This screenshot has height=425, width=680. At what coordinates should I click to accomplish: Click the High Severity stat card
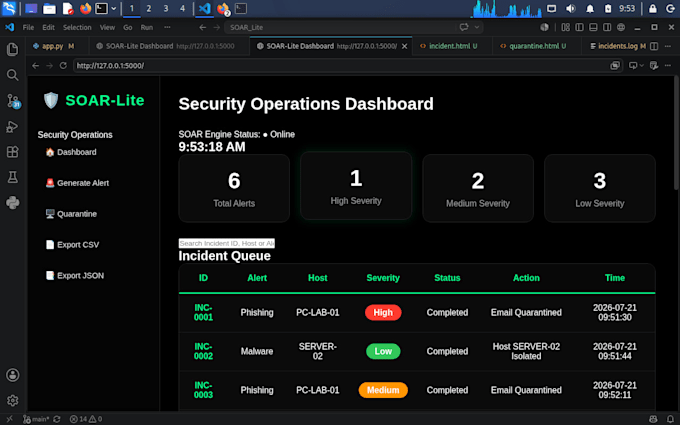tap(356, 186)
